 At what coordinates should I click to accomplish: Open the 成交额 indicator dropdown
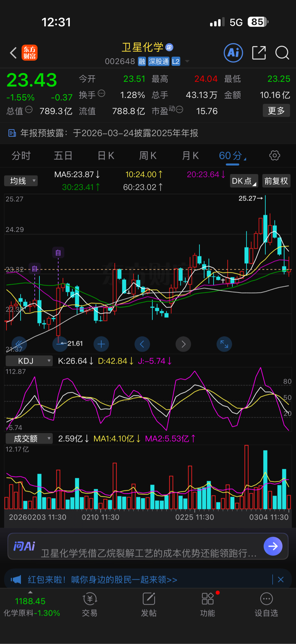pyautogui.click(x=29, y=439)
